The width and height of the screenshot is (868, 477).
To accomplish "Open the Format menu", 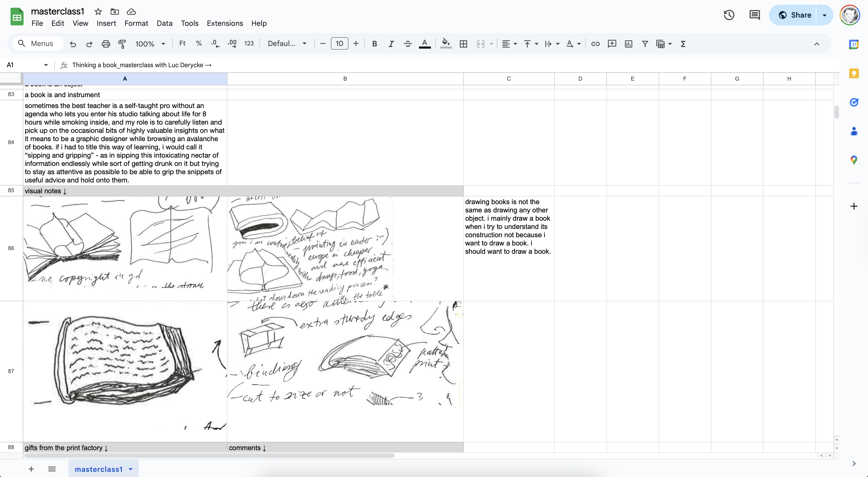I will click(x=136, y=23).
